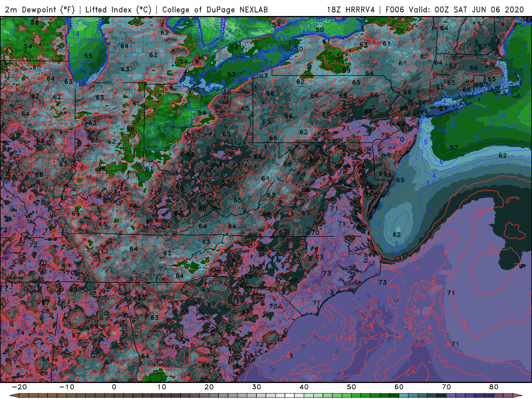Click the "55" value over Lake Michigan
The image size is (532, 399).
pyautogui.click(x=88, y=56)
